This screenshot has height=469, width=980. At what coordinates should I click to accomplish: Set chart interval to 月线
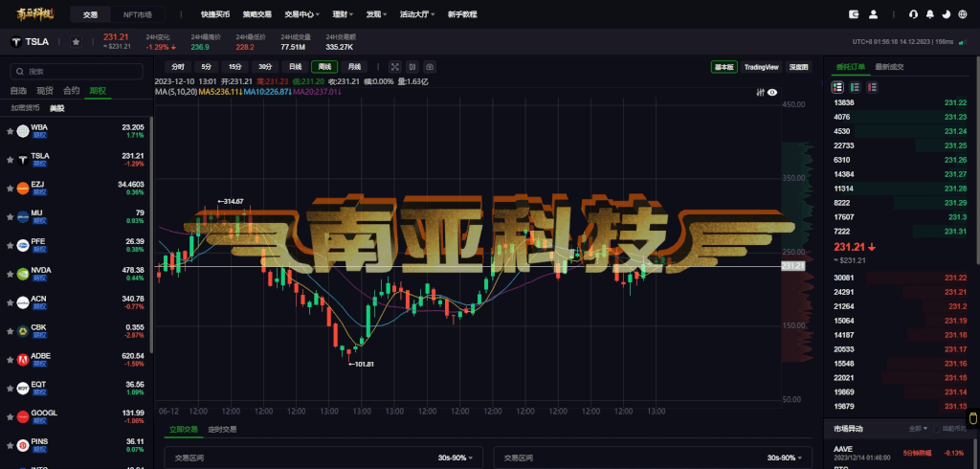(x=354, y=67)
